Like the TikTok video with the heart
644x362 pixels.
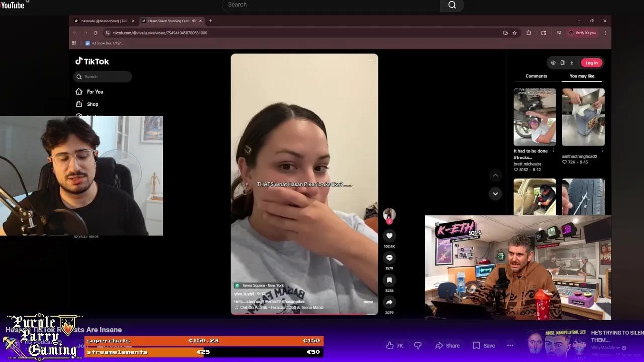click(389, 236)
